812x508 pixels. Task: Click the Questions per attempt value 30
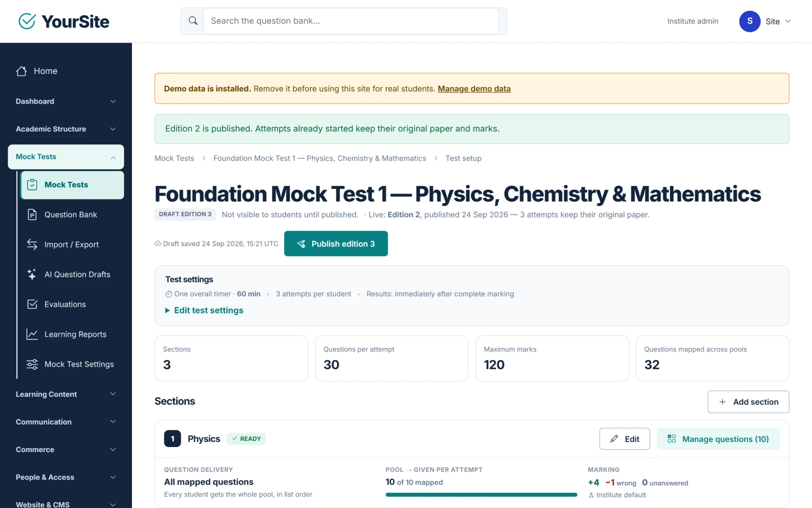[331, 365]
